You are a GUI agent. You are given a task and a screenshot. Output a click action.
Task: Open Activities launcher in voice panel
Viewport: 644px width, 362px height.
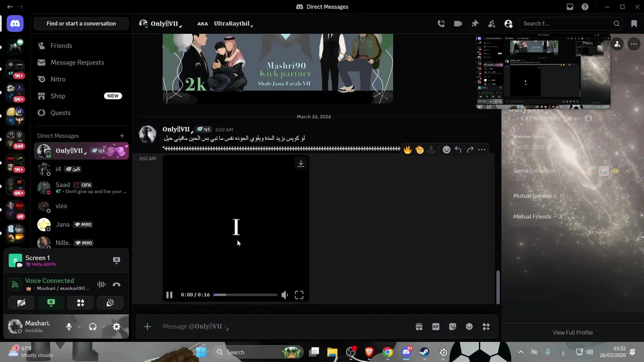pos(80,303)
